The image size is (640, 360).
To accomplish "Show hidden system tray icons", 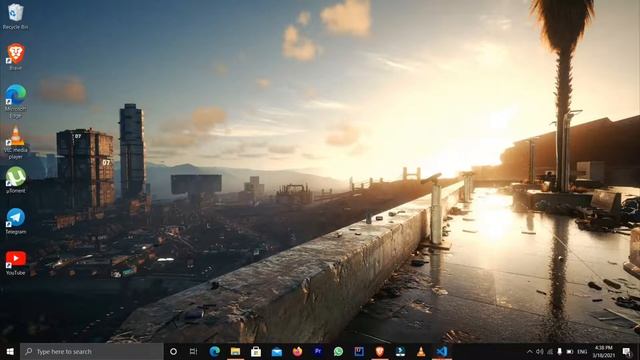I will (529, 352).
